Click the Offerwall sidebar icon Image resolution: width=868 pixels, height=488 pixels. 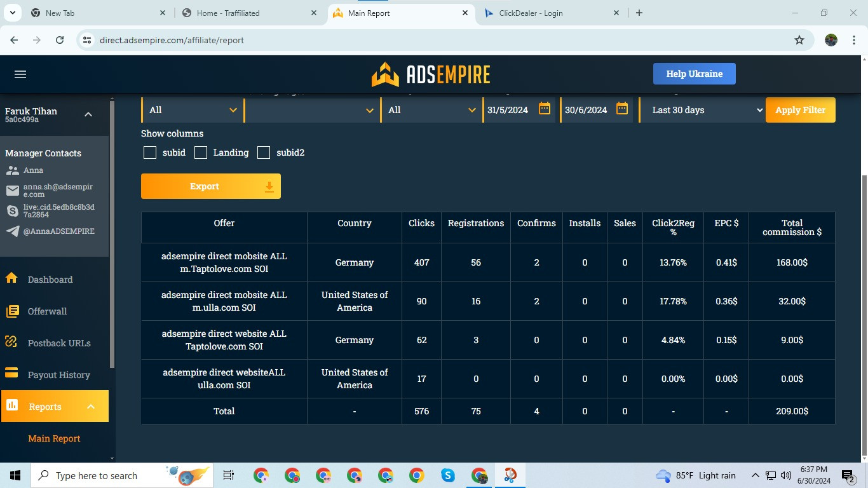pos(11,311)
